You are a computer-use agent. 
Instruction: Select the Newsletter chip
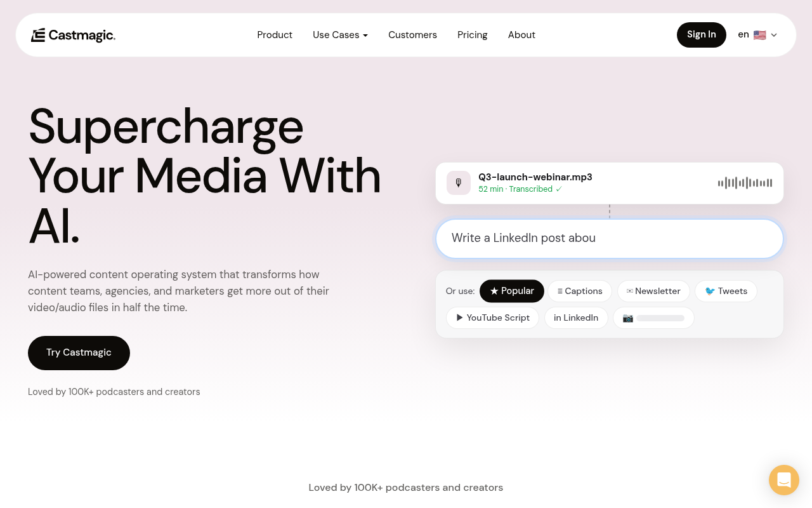[653, 291]
